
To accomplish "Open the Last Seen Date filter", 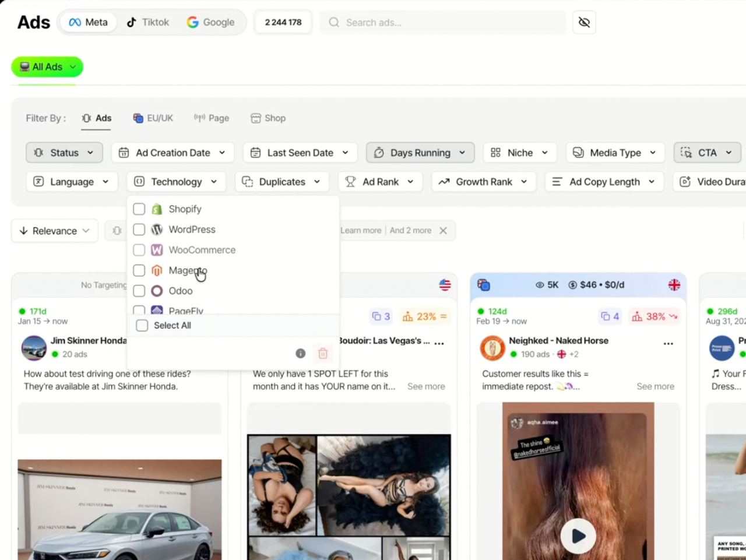I will pos(300,153).
